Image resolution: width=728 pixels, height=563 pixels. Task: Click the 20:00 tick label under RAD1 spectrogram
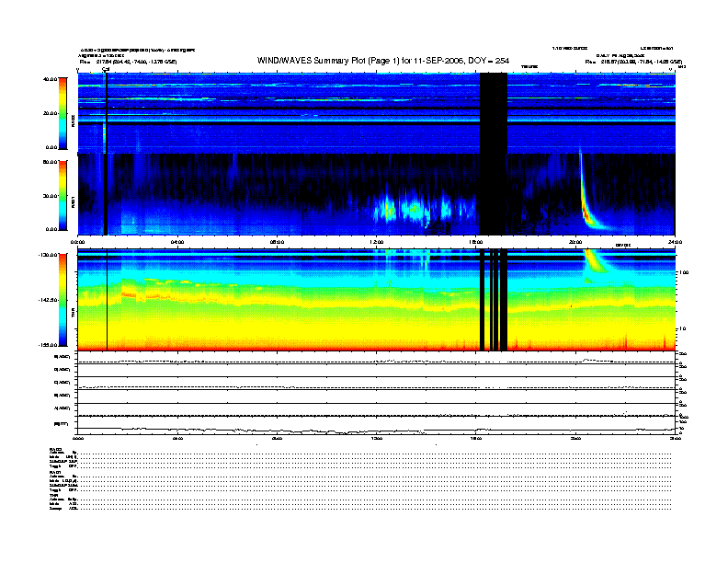coord(575,242)
